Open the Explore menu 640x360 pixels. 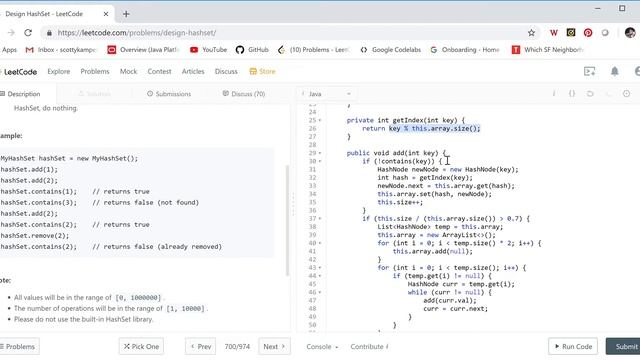(x=59, y=71)
